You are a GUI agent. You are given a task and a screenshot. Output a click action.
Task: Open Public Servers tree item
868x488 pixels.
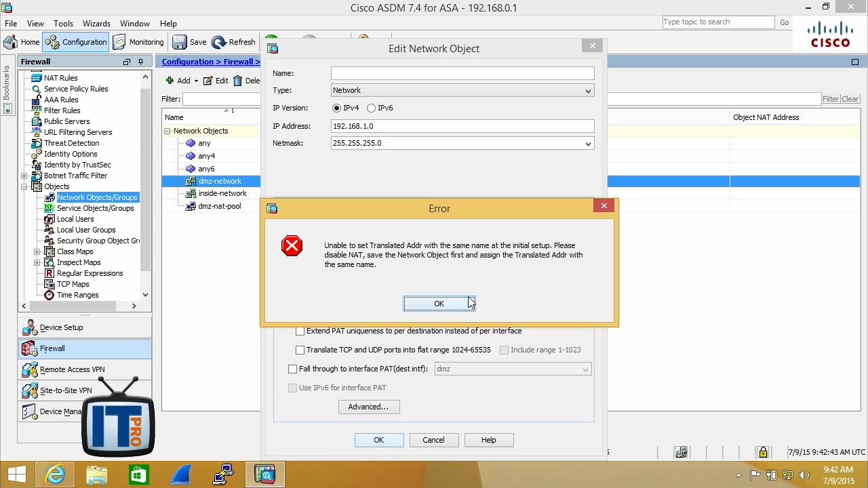coord(66,121)
